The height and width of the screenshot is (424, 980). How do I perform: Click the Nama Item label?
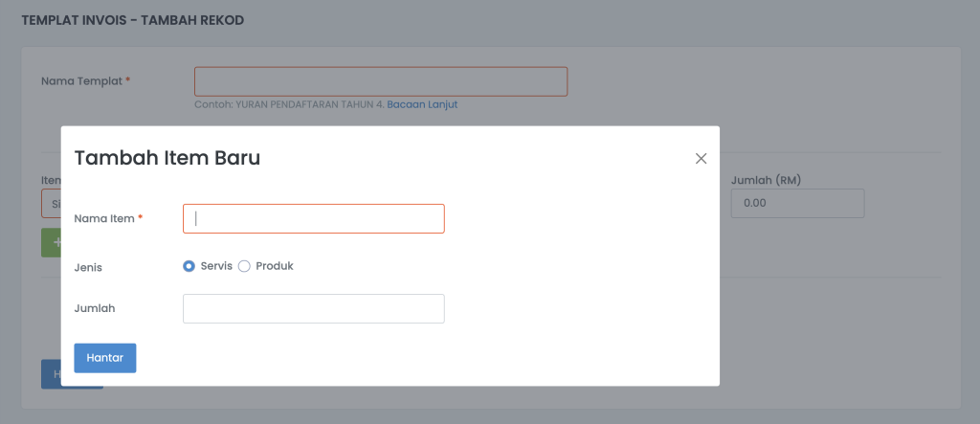pos(104,218)
